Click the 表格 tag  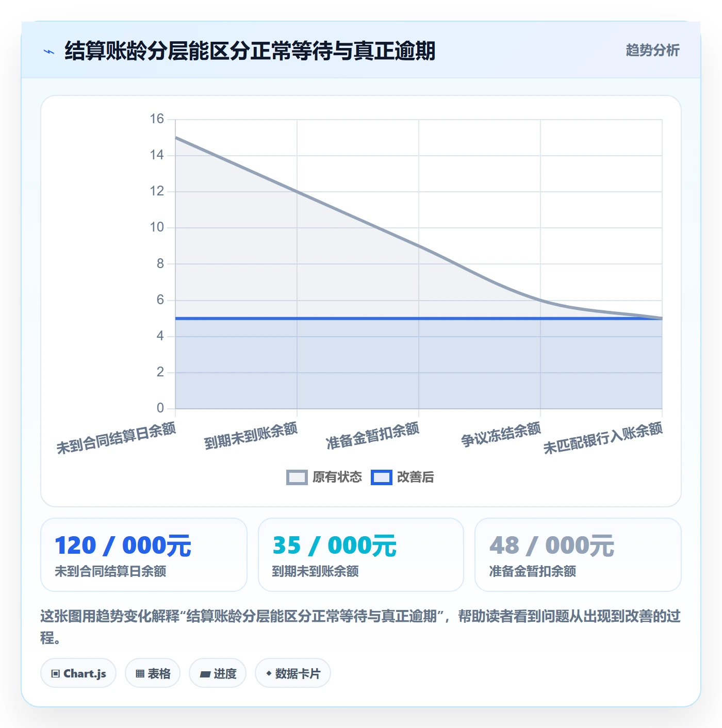pyautogui.click(x=153, y=673)
